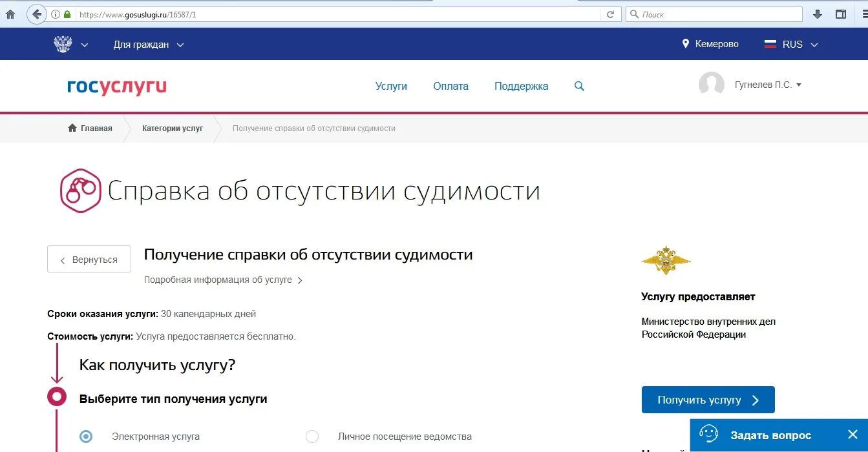This screenshot has height=452, width=868.
Task: Open Оплата menu item
Action: (450, 86)
